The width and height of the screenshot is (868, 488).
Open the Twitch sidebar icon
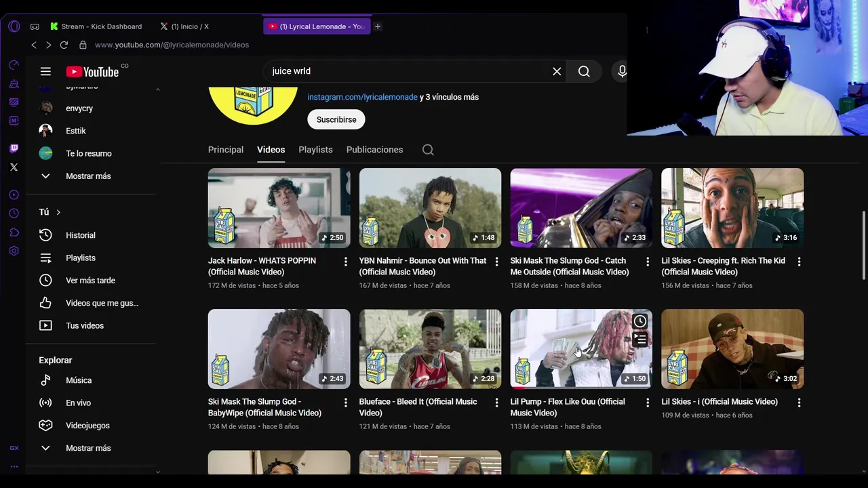click(x=14, y=148)
